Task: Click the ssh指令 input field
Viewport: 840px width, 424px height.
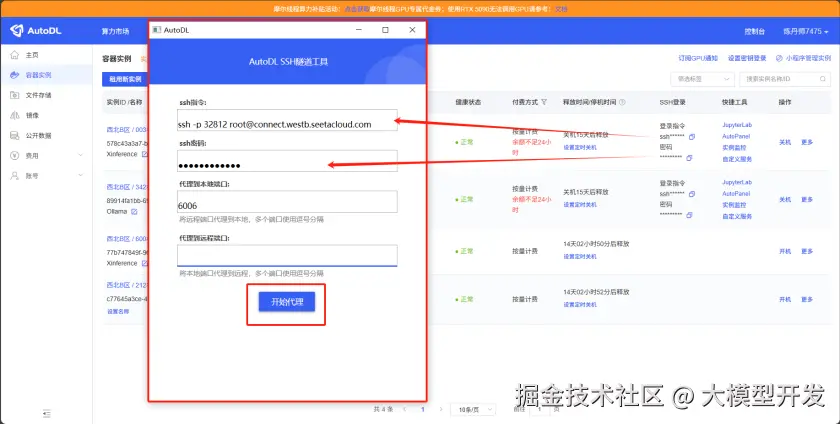Action: pyautogui.click(x=287, y=120)
